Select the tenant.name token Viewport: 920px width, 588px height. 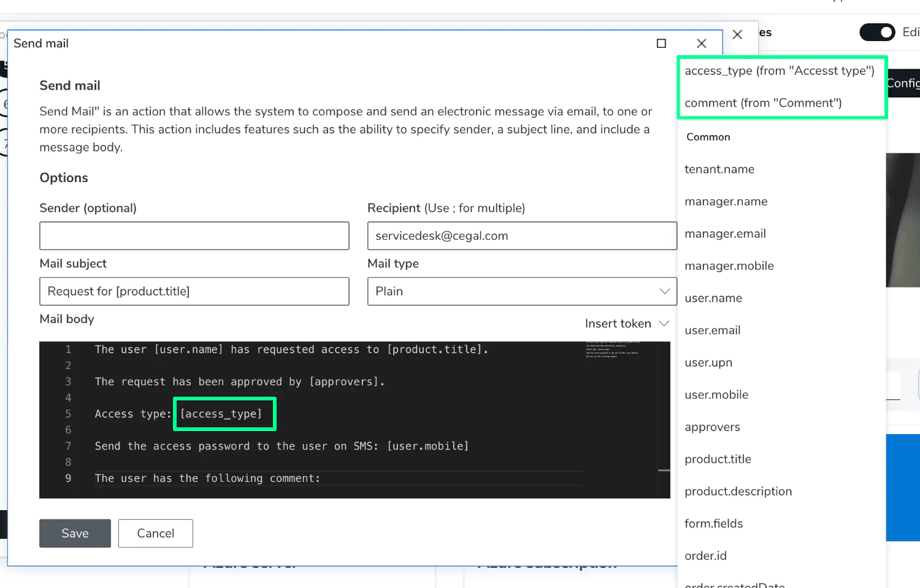(x=719, y=169)
